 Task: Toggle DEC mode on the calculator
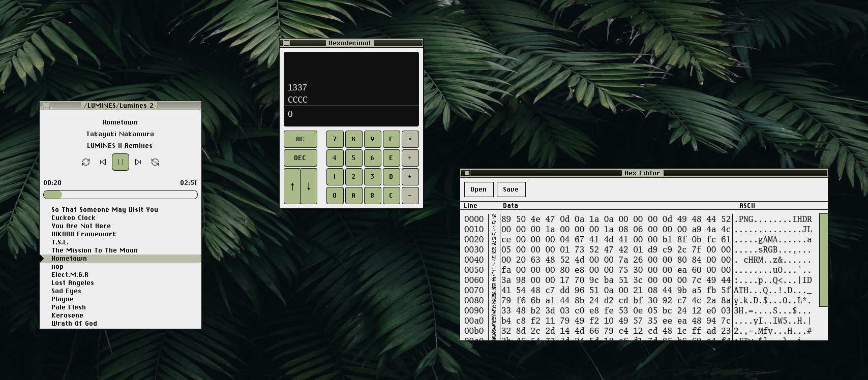[x=300, y=158]
